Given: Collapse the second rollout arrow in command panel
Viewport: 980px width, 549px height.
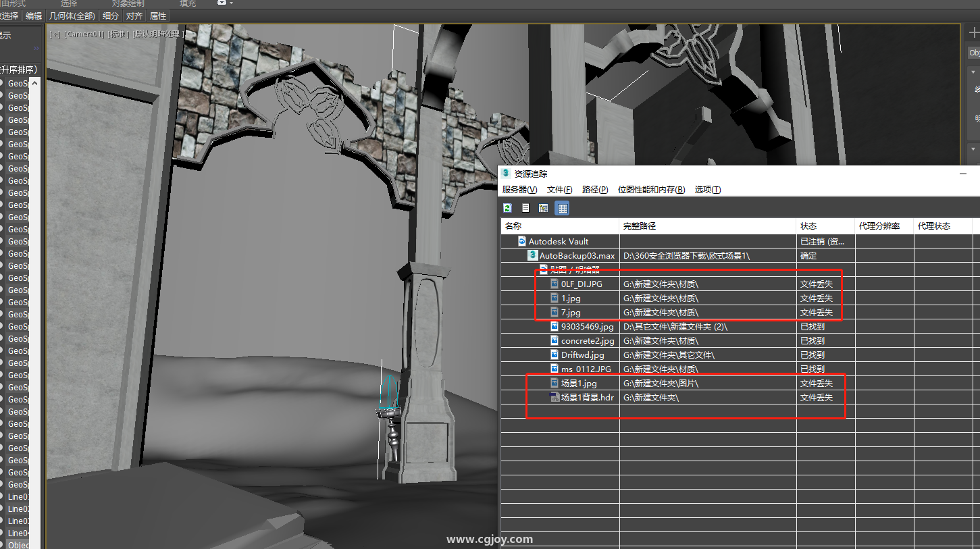Looking at the screenshot, I should point(973,149).
